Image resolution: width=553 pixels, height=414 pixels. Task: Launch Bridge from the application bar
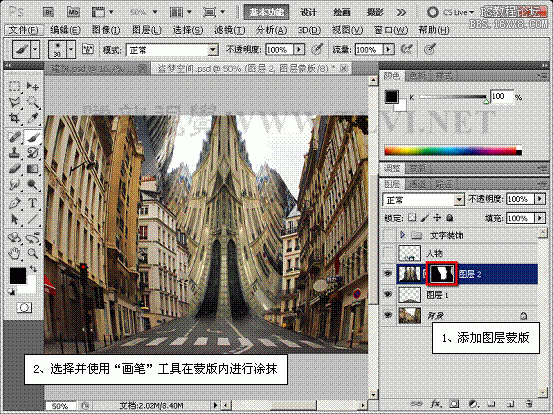(x=48, y=12)
